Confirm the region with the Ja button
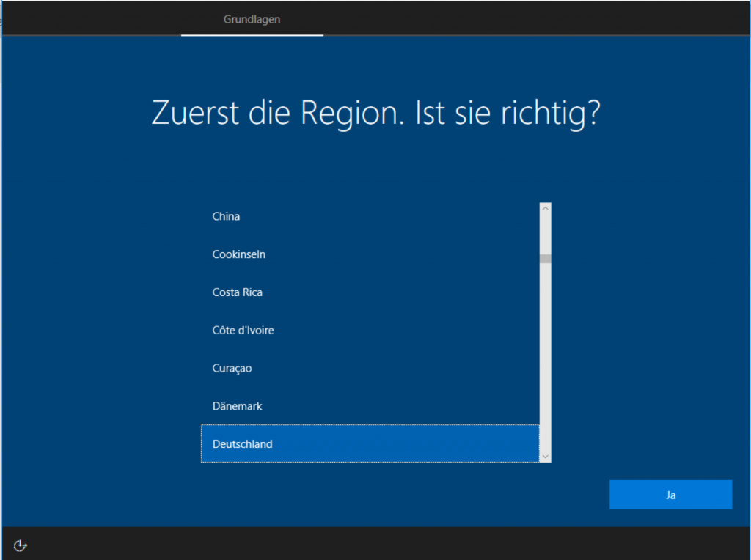751x560 pixels. (670, 495)
